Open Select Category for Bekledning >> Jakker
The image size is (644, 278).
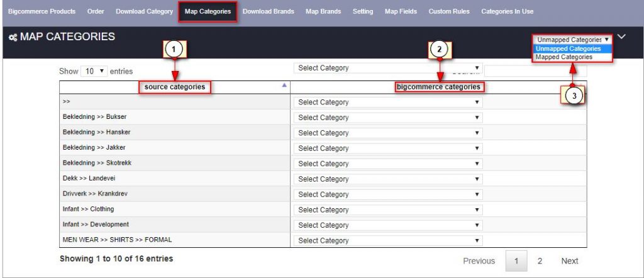tap(388, 148)
